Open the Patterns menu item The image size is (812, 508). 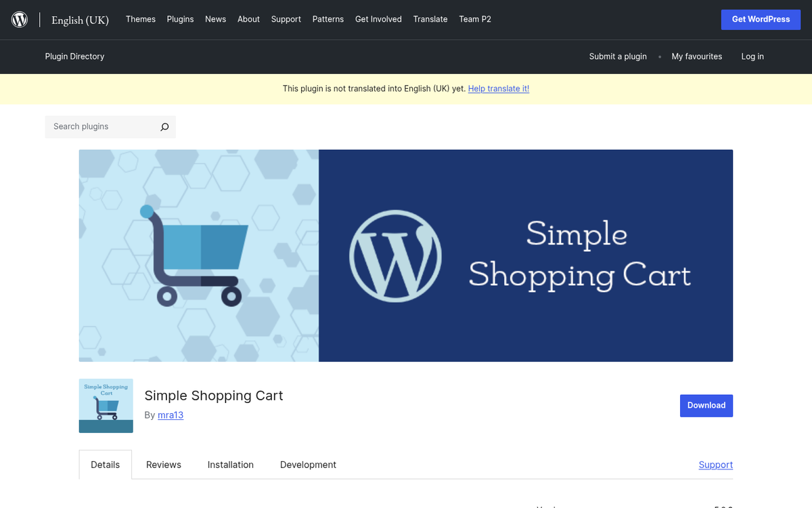(328, 19)
